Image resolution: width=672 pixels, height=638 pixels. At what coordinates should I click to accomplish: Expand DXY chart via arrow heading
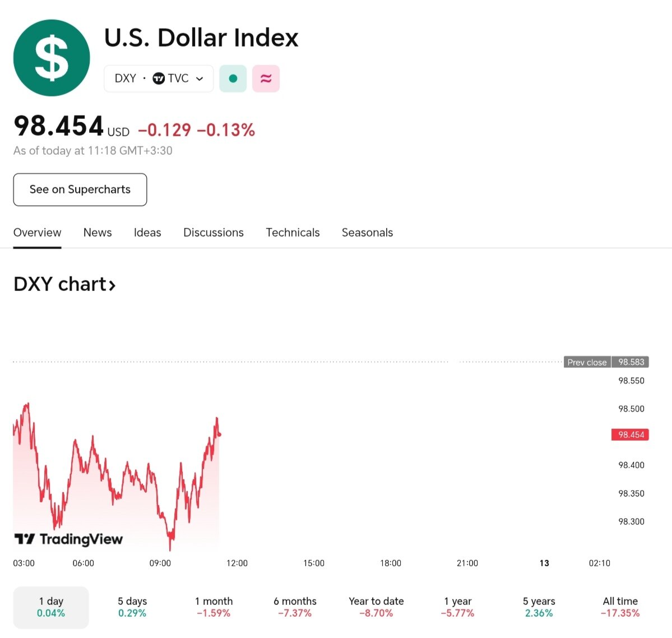coord(64,285)
